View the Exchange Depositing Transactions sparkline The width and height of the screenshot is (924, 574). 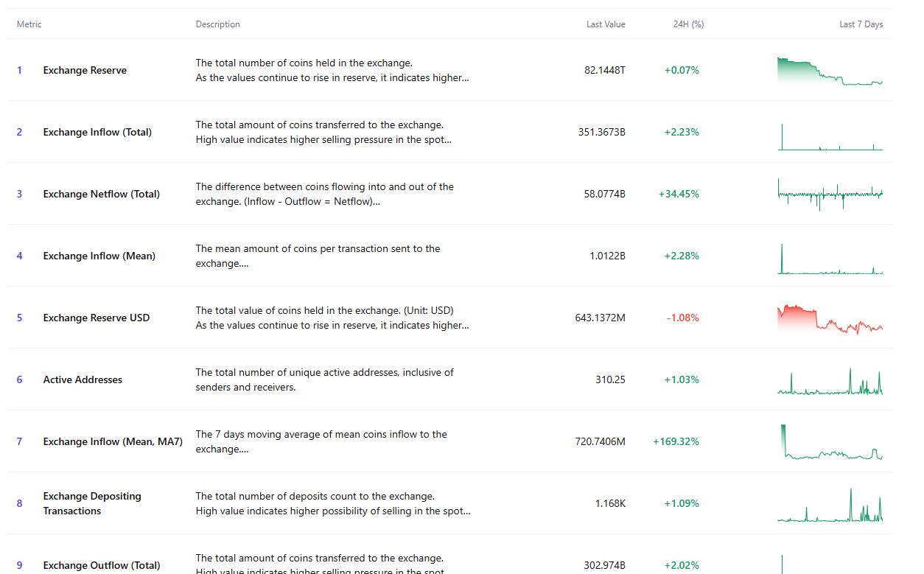click(x=830, y=505)
